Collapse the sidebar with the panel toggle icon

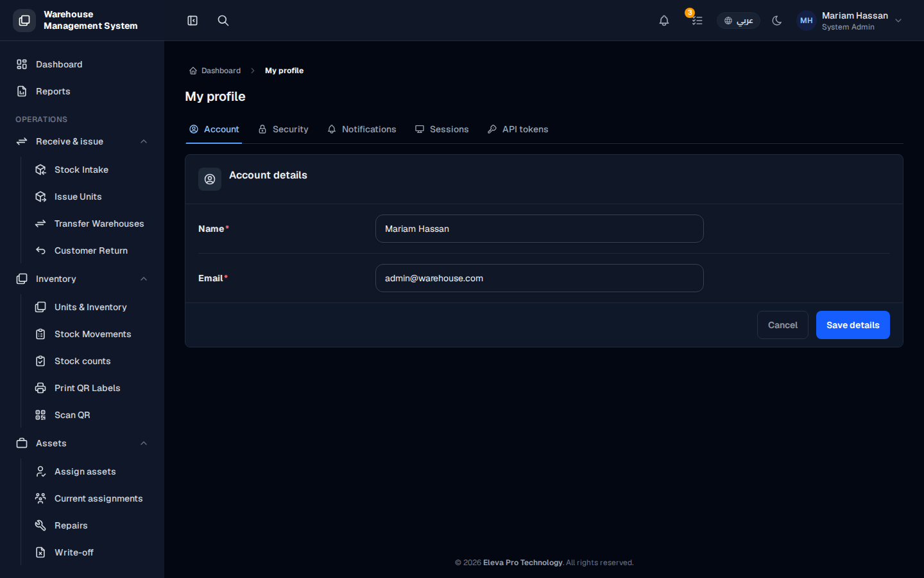click(193, 21)
